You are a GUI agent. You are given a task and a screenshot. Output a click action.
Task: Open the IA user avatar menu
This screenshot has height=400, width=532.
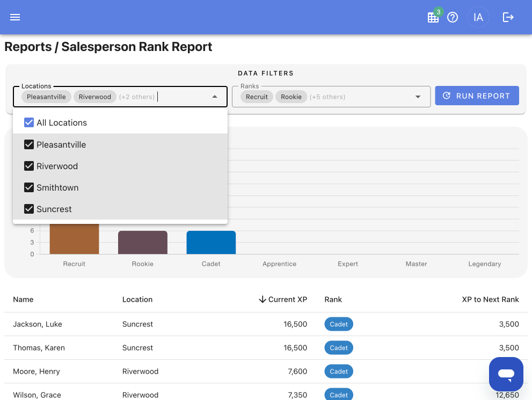(478, 17)
